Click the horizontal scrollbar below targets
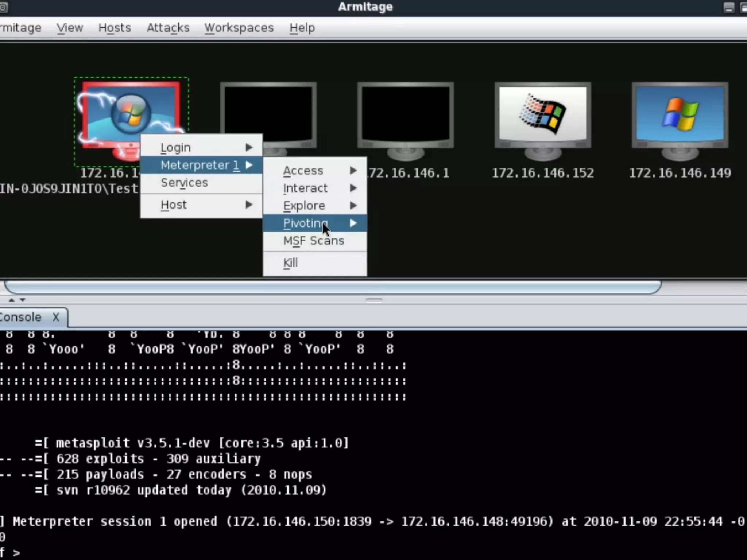Screen dimensions: 747x560 [333, 287]
